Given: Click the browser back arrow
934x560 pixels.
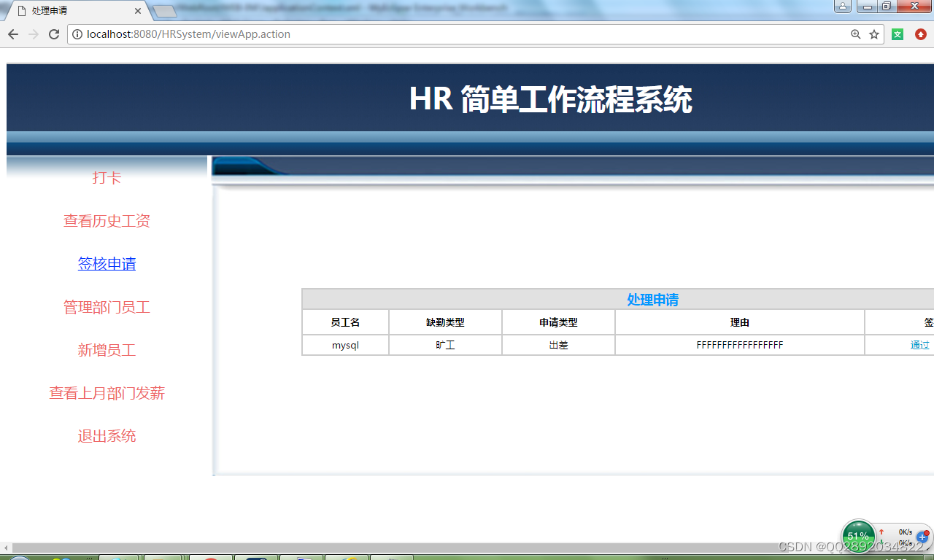Looking at the screenshot, I should [x=12, y=34].
